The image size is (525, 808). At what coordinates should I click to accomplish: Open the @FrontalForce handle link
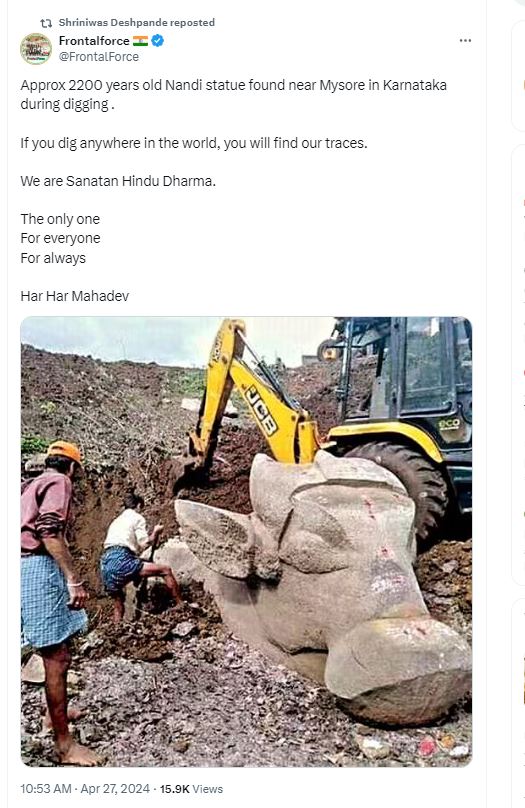(98, 57)
